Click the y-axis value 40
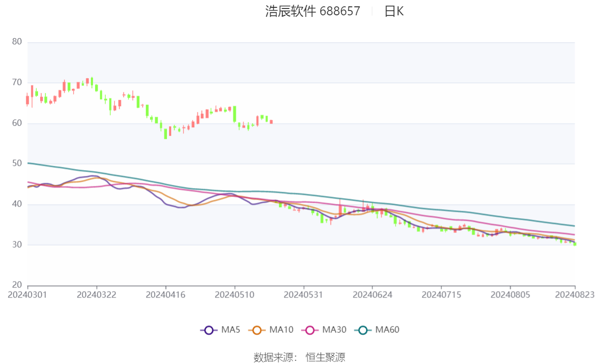Image resolution: width=599 pixels, height=364 pixels. (17, 204)
